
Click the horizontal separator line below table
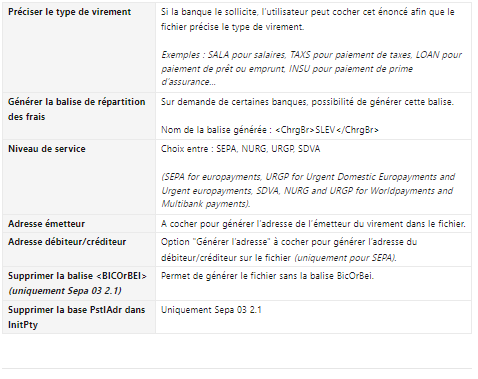(237, 369)
